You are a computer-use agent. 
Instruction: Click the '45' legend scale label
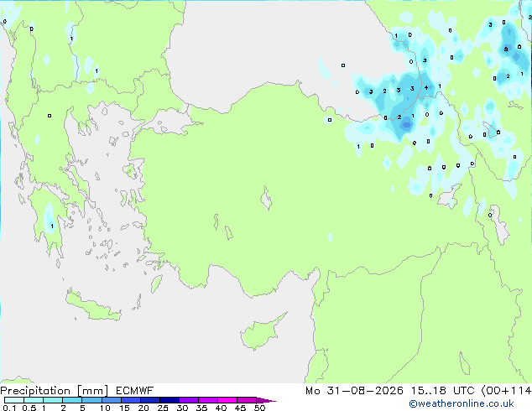pos(240,408)
